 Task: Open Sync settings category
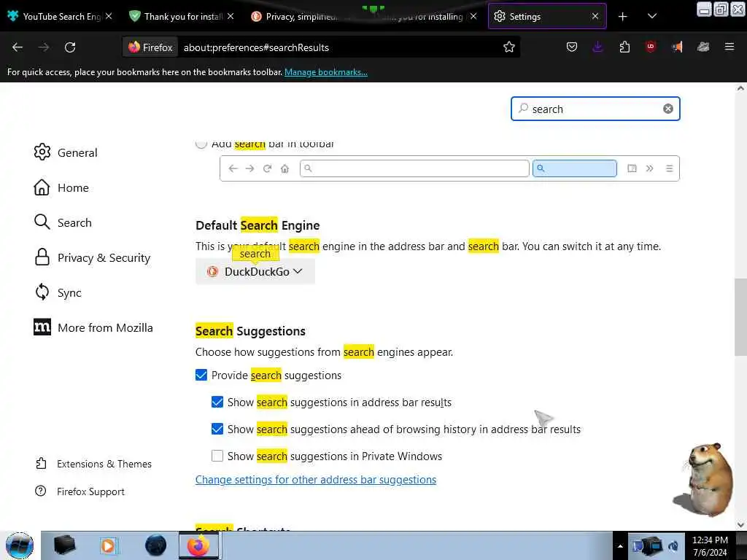[x=58, y=292]
